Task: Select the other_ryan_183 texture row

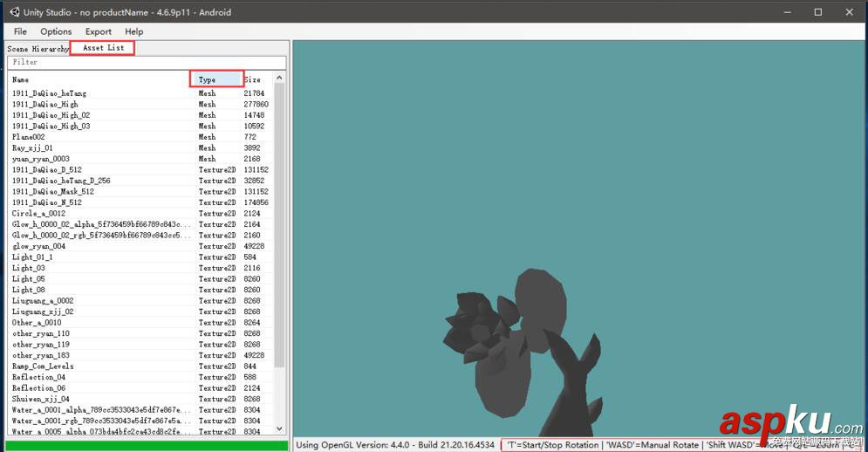Action: click(x=141, y=355)
